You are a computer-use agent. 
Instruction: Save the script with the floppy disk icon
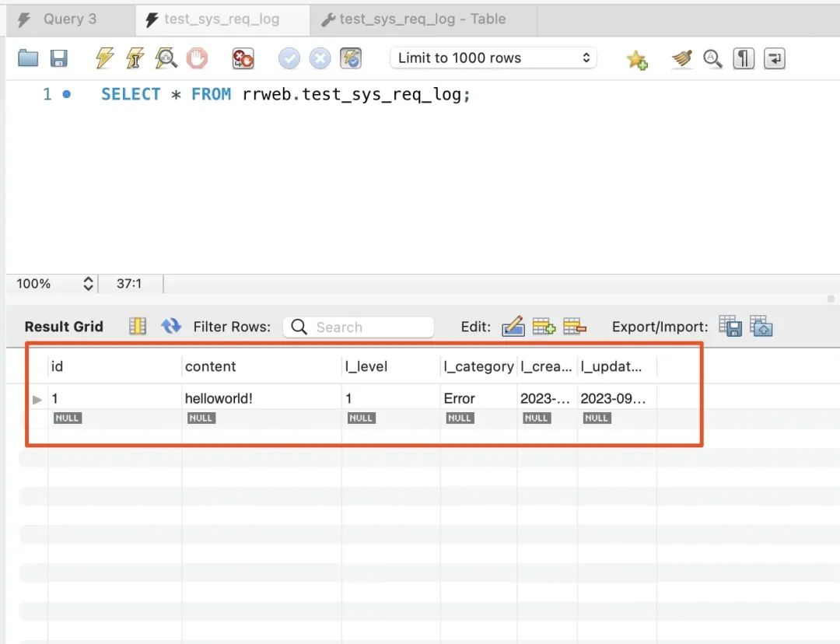click(x=59, y=58)
